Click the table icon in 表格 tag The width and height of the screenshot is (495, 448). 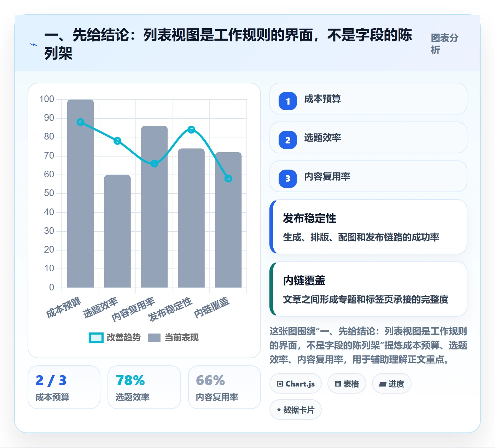tap(338, 384)
